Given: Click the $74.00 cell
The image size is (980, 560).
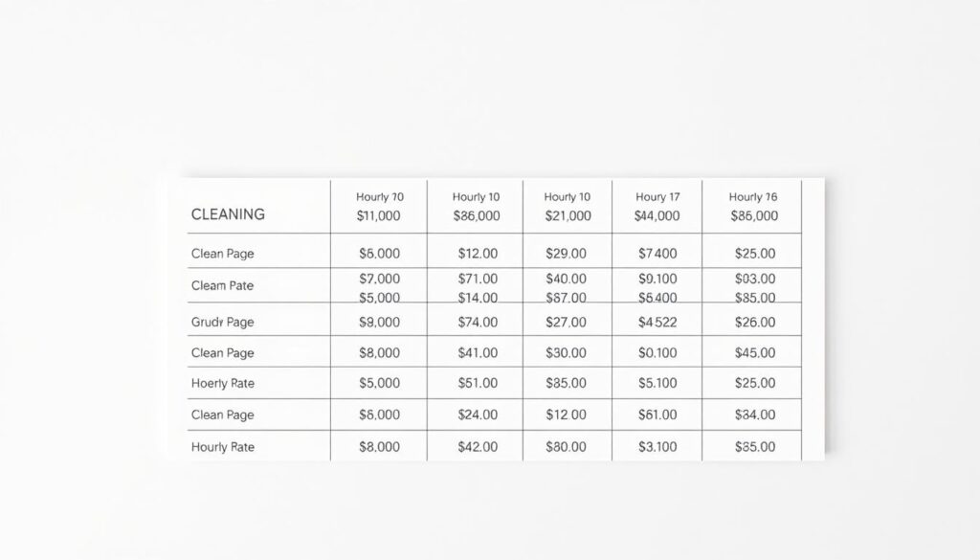Looking at the screenshot, I should click(476, 323).
